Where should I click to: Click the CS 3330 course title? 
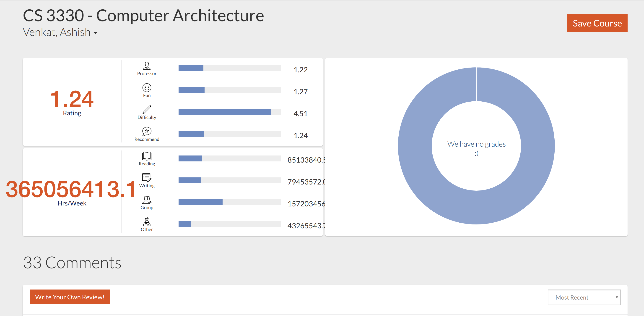(143, 16)
